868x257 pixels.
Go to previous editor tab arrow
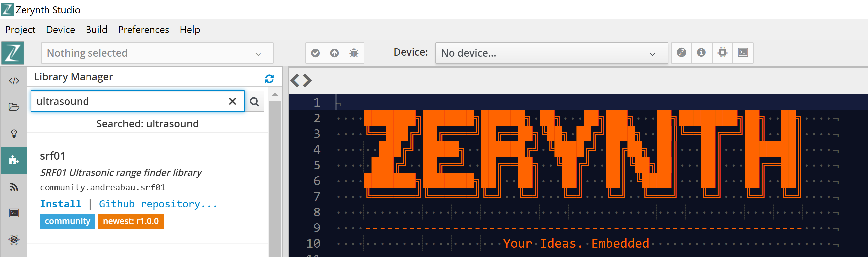295,80
